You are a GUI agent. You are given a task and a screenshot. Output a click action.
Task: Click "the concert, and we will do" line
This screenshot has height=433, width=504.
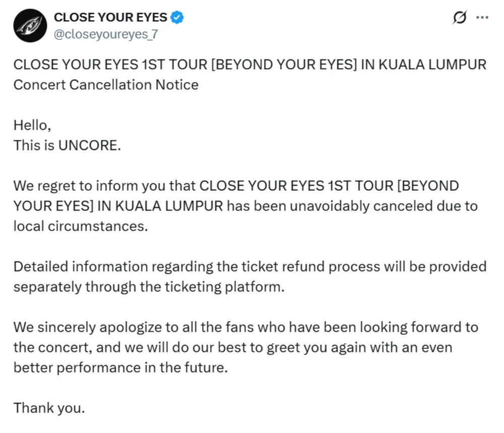click(x=232, y=347)
